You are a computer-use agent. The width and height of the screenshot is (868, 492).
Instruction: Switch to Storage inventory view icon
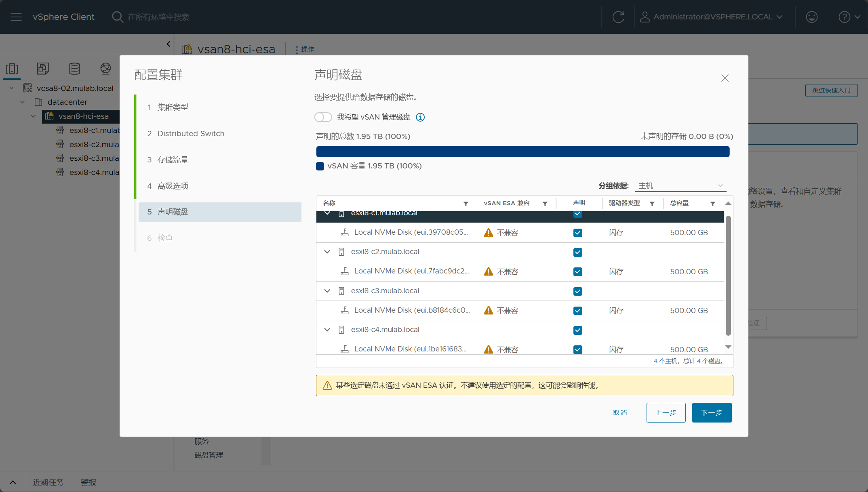pyautogui.click(x=74, y=69)
